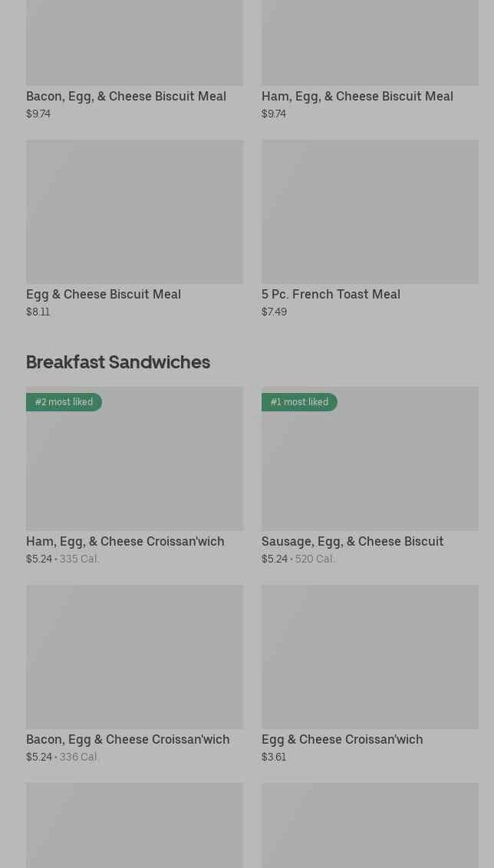Click the 5 Pc. French Toast Meal image
Screen dimensions: 494x868
point(370,211)
